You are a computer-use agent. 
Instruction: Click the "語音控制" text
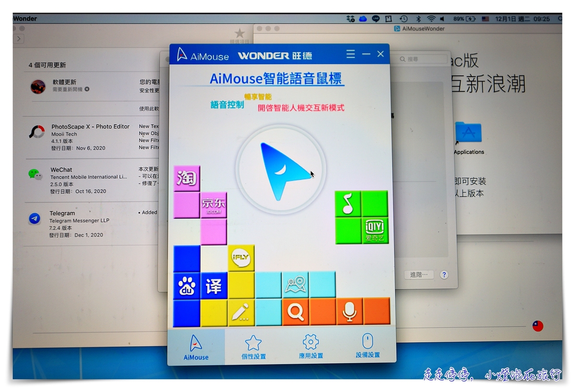point(228,105)
